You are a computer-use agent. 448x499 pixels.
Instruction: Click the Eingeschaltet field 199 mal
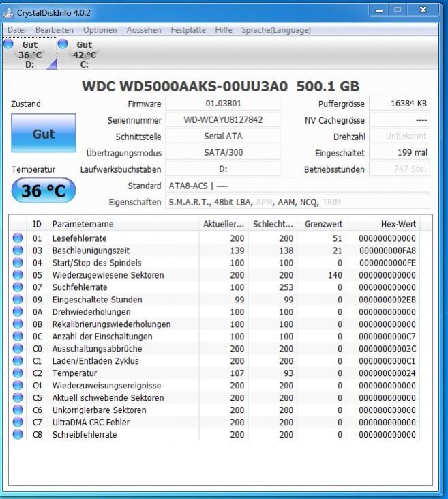point(400,152)
